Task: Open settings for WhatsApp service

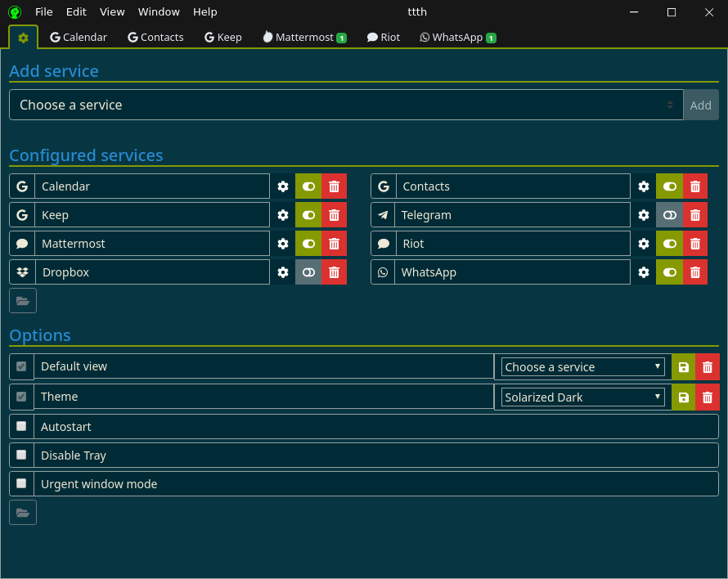Action: pyautogui.click(x=644, y=272)
